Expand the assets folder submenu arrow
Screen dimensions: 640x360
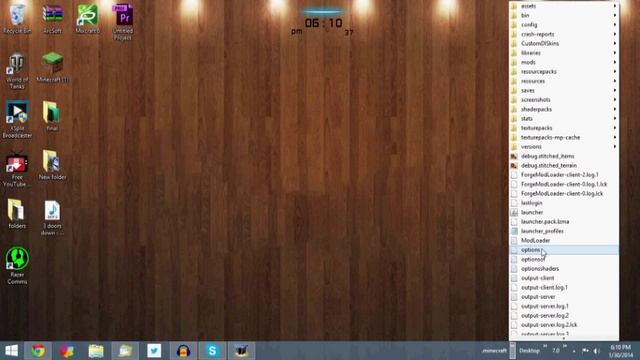point(615,6)
